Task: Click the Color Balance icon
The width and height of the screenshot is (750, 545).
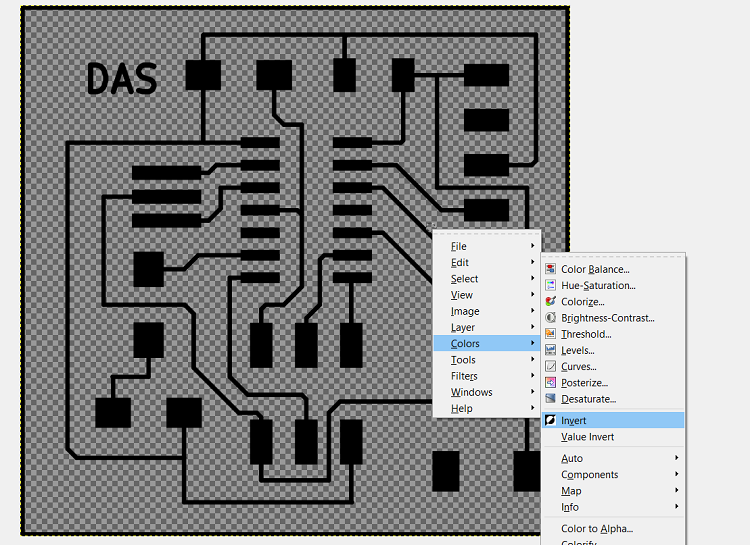Action: pyautogui.click(x=551, y=269)
